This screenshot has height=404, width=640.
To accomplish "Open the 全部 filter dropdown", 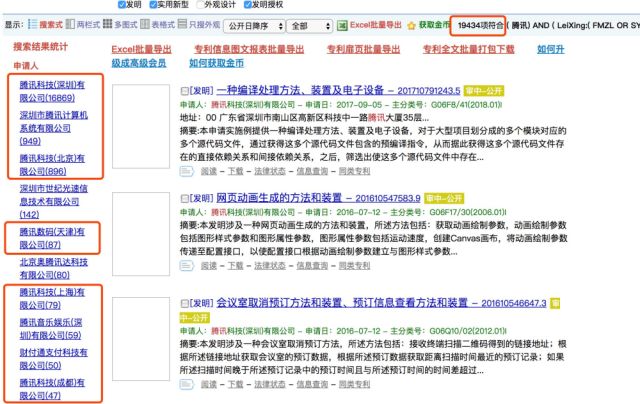I will coord(310,26).
